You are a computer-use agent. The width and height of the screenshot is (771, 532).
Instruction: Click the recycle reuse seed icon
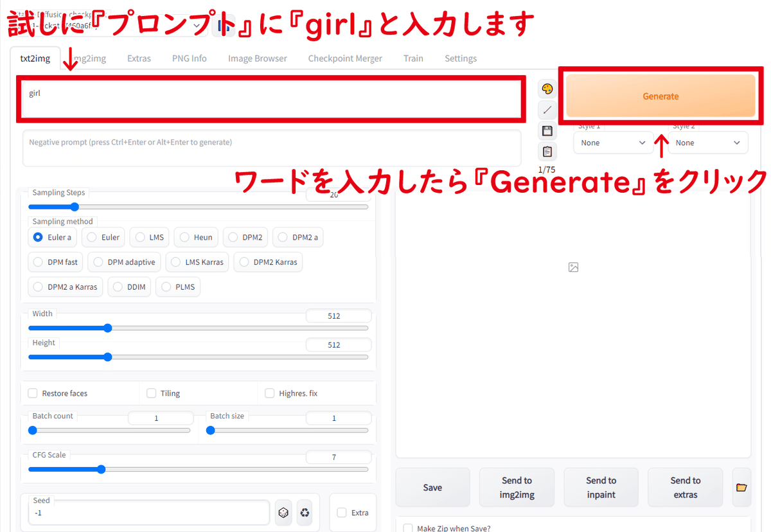[x=305, y=512]
